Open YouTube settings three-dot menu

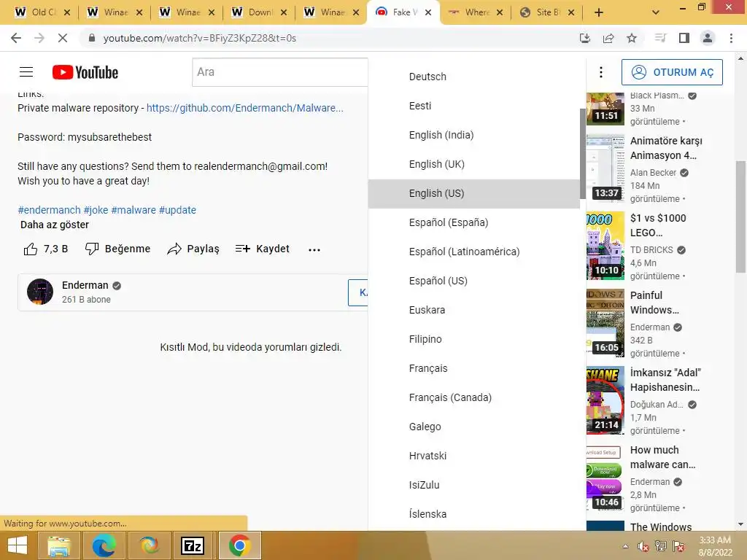pyautogui.click(x=601, y=72)
